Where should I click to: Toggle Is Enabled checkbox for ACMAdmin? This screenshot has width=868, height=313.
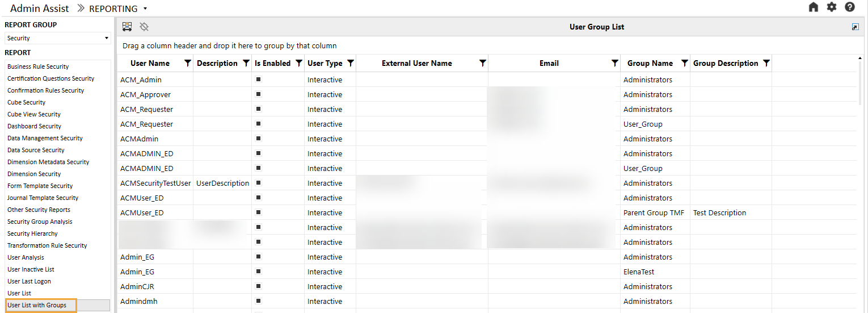coord(258,138)
